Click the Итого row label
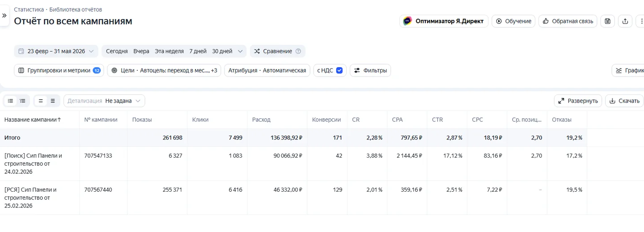Viewport: 644px width, 232px height. tap(12, 137)
